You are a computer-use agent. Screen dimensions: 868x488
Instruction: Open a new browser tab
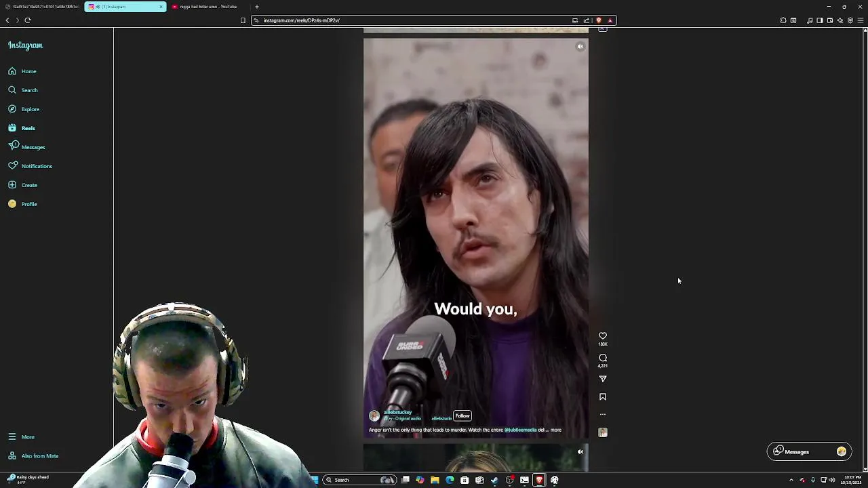tap(257, 7)
